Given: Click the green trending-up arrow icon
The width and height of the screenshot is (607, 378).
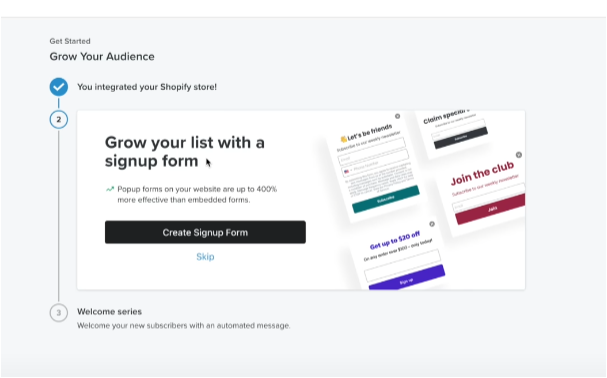Looking at the screenshot, I should pyautogui.click(x=110, y=189).
